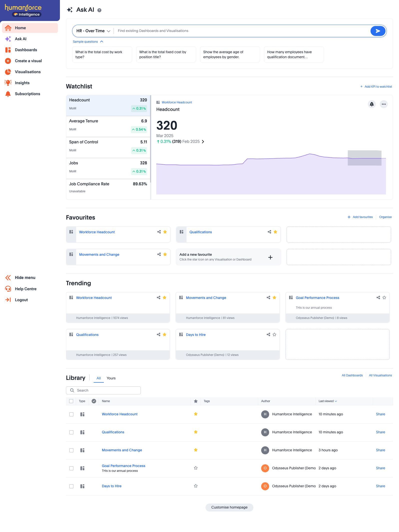Expand the Feb 2025 comparison chevron
This screenshot has width=399, height=532.
(x=203, y=142)
